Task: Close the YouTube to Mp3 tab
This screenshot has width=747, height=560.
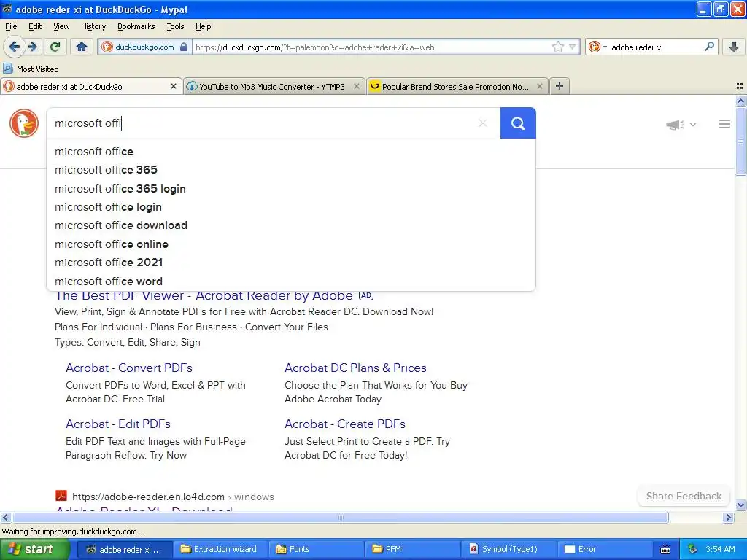Action: pos(356,86)
